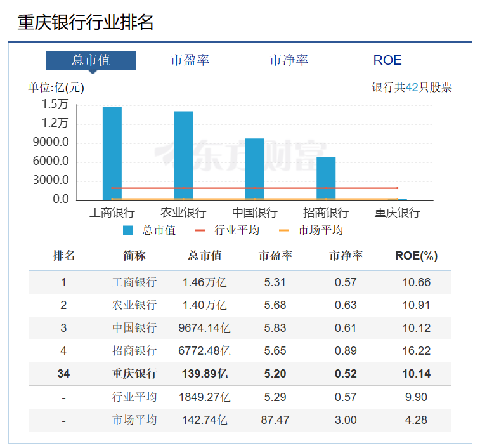Viewport: 487px width, 448px height.
Task: Click the 重庆银行行业排名 heading
Action: tap(86, 22)
